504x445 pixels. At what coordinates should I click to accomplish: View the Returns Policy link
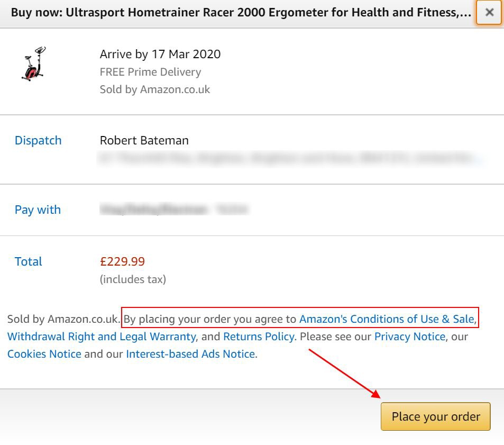pos(258,337)
